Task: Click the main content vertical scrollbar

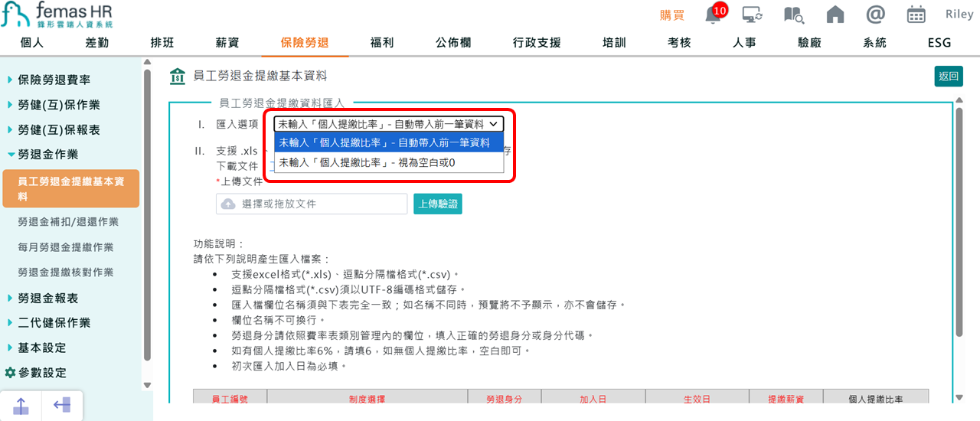Action: (960, 222)
